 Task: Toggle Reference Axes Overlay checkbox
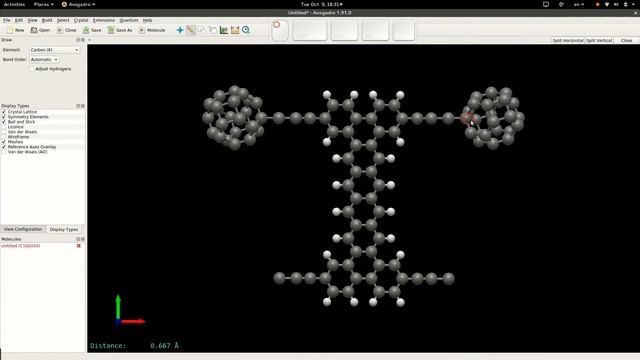pos(4,147)
